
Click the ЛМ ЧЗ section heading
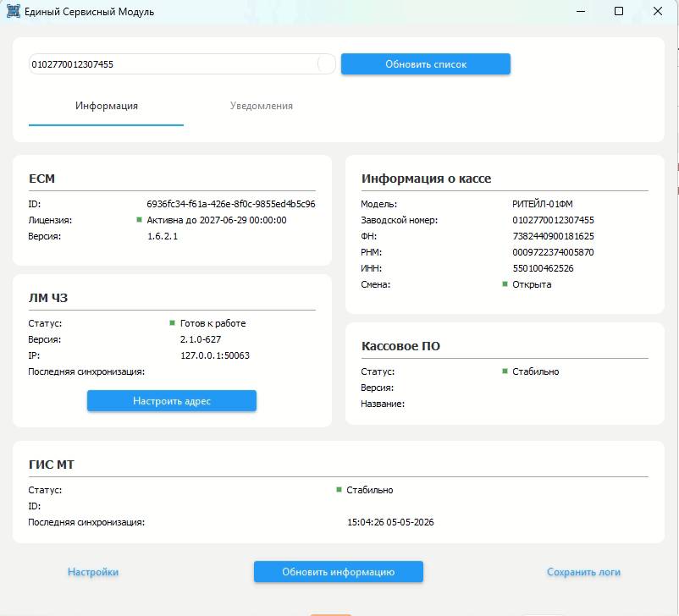coord(48,298)
